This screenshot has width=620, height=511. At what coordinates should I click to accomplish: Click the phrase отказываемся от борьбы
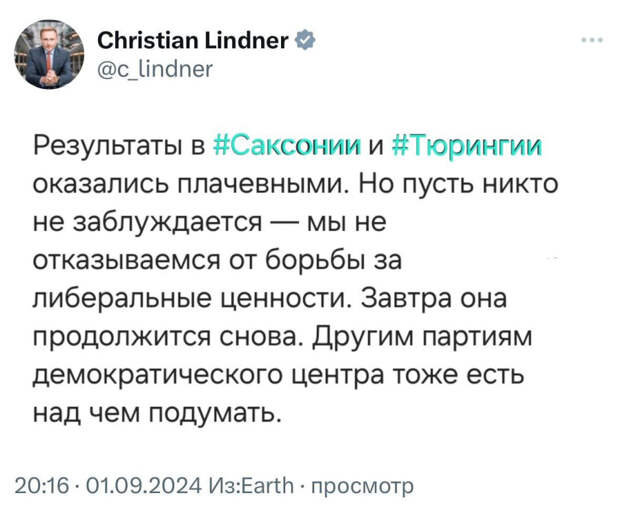pyautogui.click(x=198, y=261)
